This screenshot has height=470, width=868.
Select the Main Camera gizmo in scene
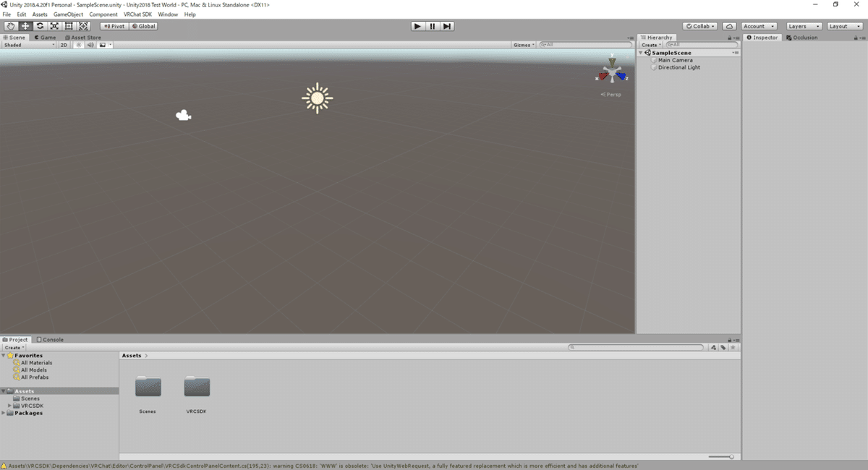(184, 115)
